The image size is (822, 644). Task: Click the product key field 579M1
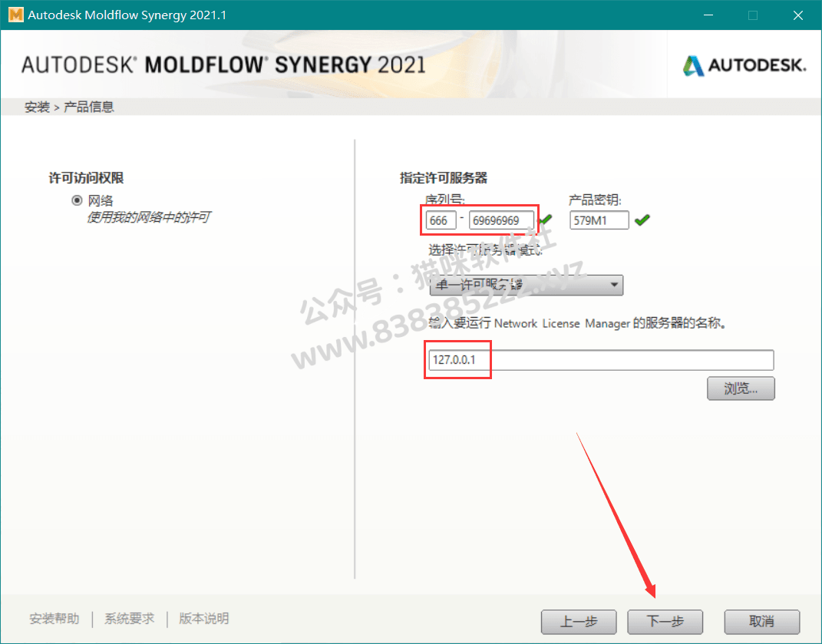[599, 220]
